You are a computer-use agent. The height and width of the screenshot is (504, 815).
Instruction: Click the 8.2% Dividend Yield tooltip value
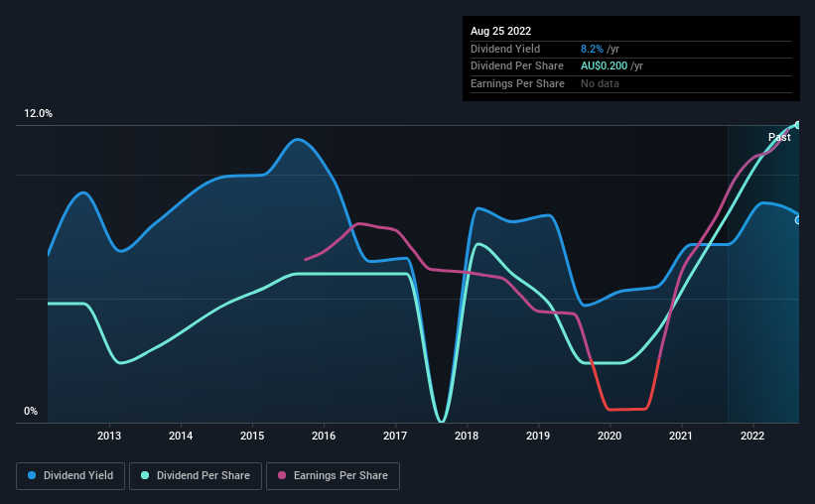592,49
